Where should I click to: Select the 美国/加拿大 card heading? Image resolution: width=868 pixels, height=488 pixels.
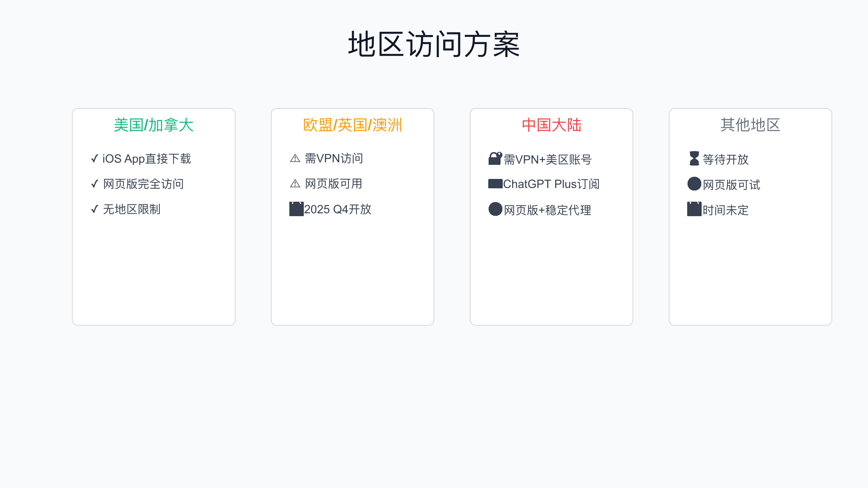pyautogui.click(x=154, y=125)
